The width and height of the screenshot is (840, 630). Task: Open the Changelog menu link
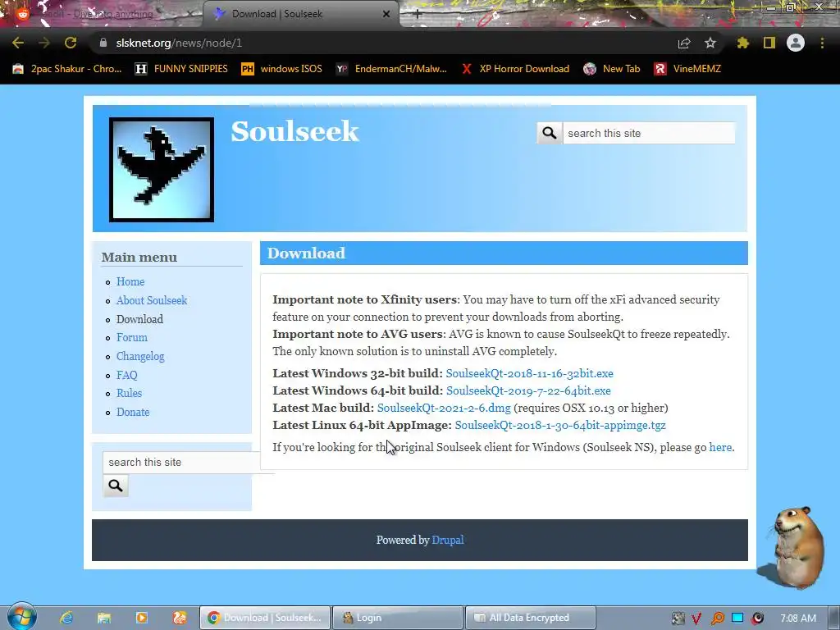140,356
